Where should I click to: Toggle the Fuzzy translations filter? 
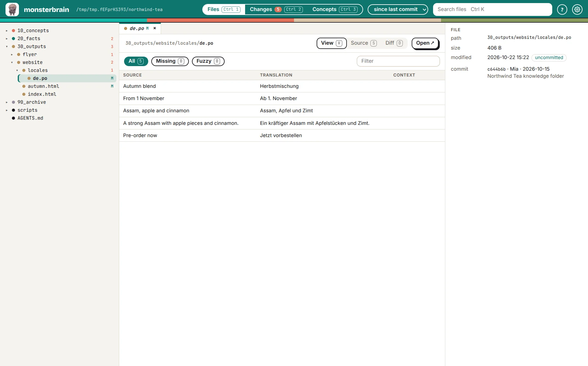[208, 61]
